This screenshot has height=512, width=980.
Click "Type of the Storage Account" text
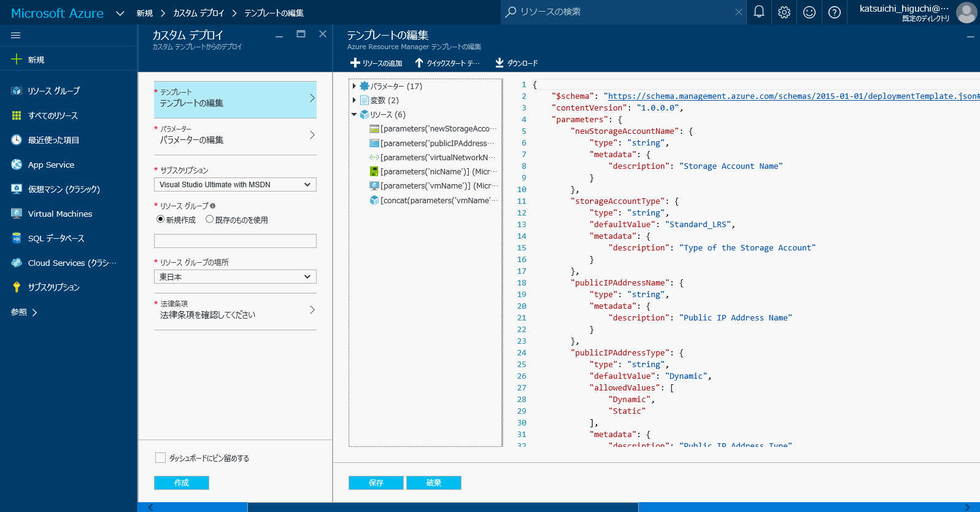click(x=747, y=248)
